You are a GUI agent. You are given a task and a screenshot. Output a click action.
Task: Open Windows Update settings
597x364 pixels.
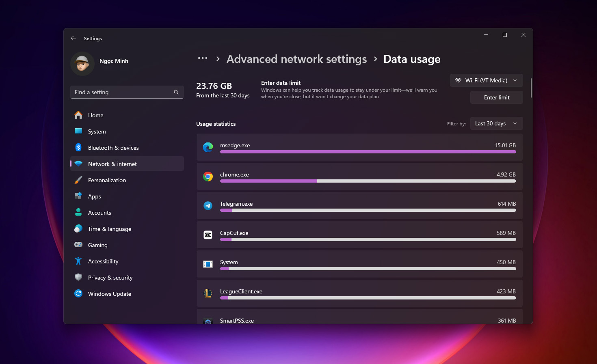(127, 294)
